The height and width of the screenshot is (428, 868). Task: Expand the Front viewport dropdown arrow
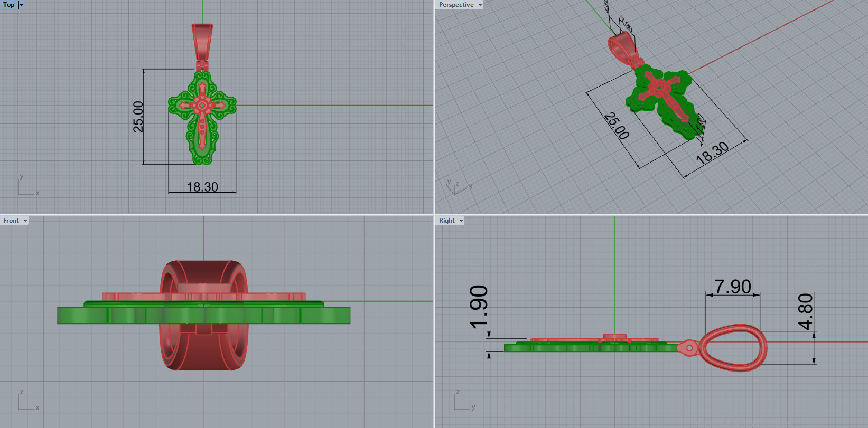(x=25, y=221)
